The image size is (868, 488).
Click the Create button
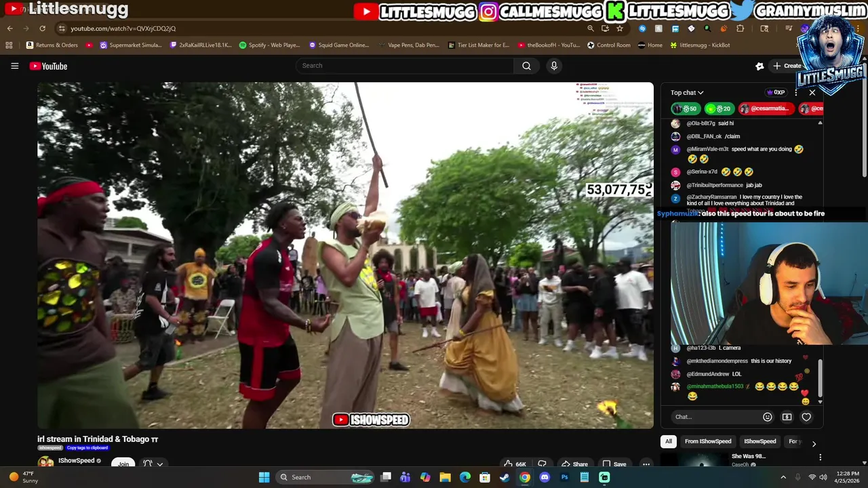point(788,66)
